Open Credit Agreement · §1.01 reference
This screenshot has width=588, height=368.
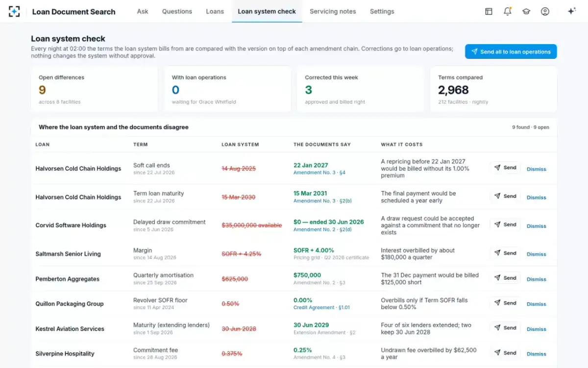[321, 308]
